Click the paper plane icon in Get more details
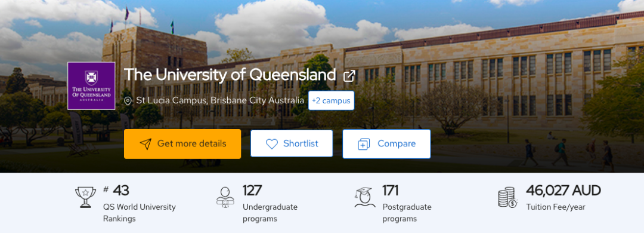This screenshot has height=233, width=644. coord(145,143)
